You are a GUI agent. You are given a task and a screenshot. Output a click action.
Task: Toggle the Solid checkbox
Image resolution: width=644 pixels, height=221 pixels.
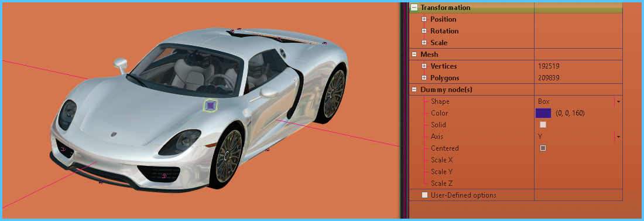[x=543, y=125]
